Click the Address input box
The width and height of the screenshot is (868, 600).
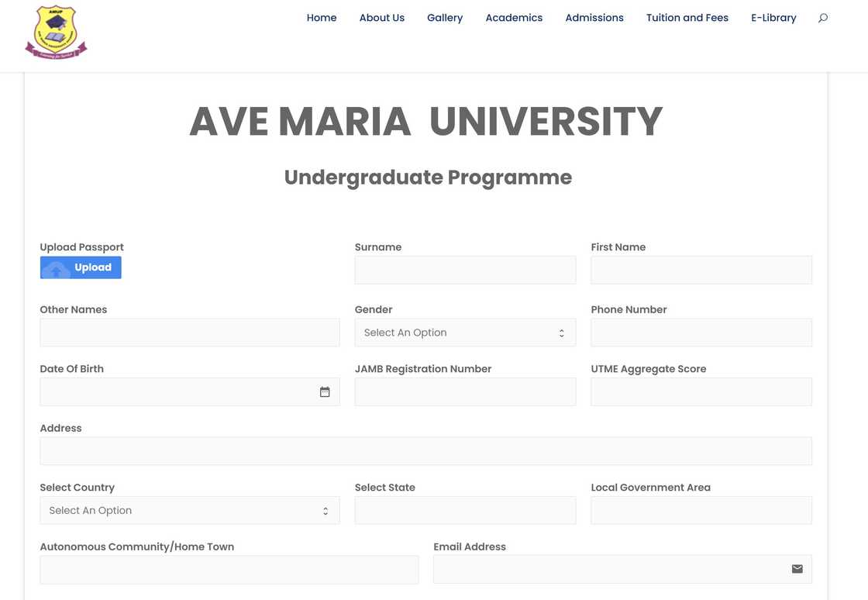coord(425,451)
